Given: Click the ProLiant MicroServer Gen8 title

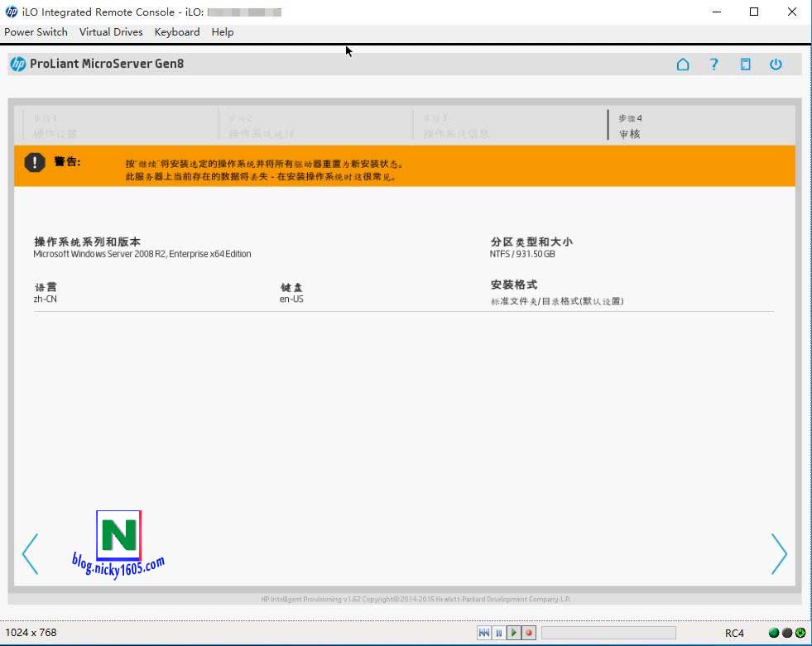Looking at the screenshot, I should [107, 64].
